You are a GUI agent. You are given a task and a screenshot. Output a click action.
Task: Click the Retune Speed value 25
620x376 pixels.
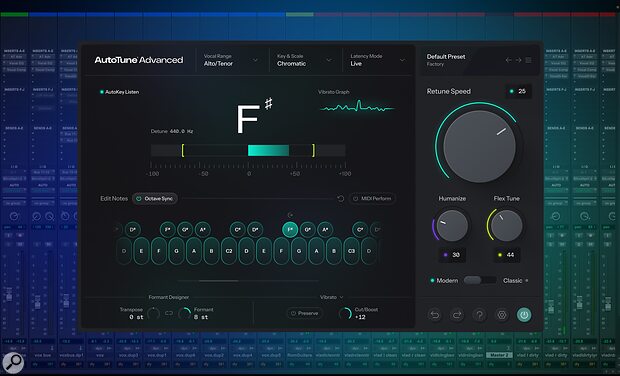click(x=518, y=91)
